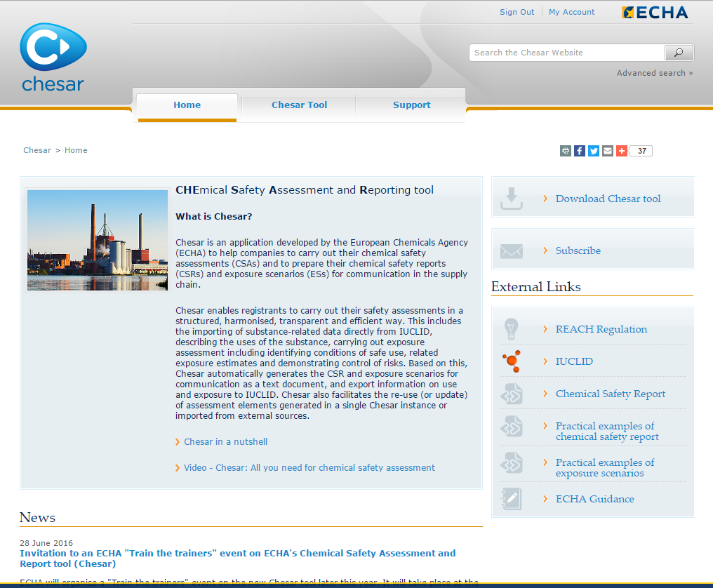713x588 pixels.
Task: Open Advanced search
Action: [x=654, y=73]
